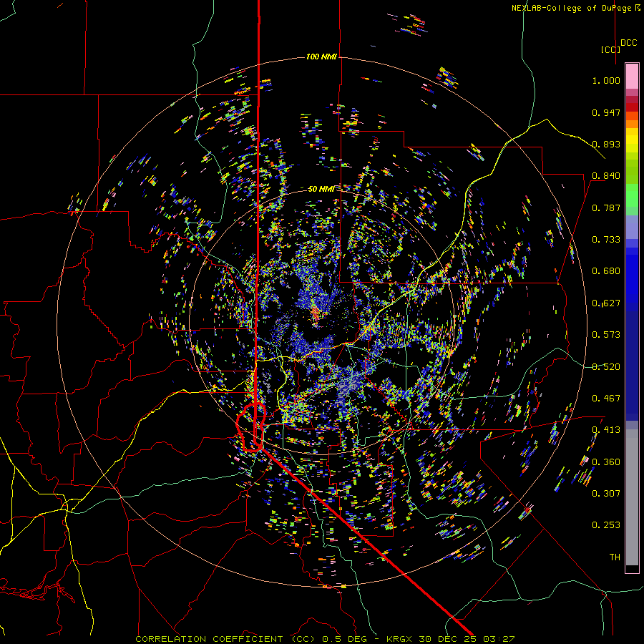The height and width of the screenshot is (644, 644).
Task: Click the TH threshold label
Action: click(615, 557)
